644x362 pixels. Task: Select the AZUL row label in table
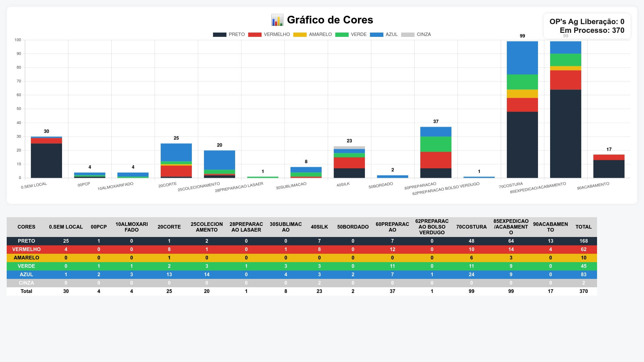pyautogui.click(x=26, y=275)
